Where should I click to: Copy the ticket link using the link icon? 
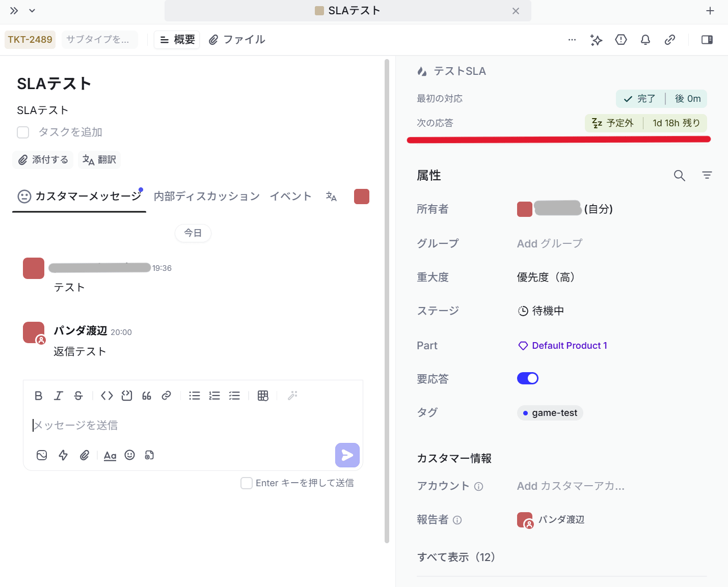(x=670, y=40)
